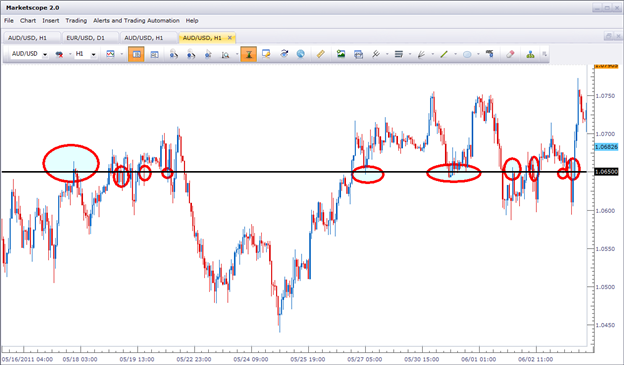Pick the ellipse drawing tool
Viewport: 624px width, 365px height.
coord(467,55)
